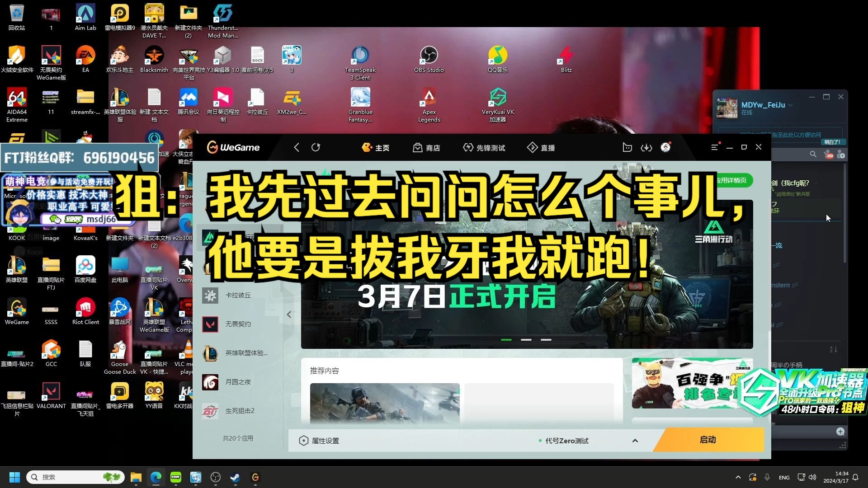Click taskbar search box

point(75,477)
